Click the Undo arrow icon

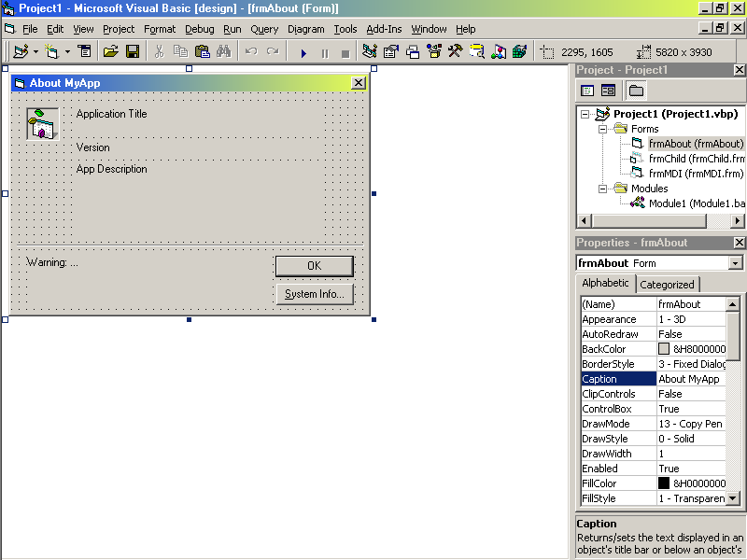click(251, 51)
